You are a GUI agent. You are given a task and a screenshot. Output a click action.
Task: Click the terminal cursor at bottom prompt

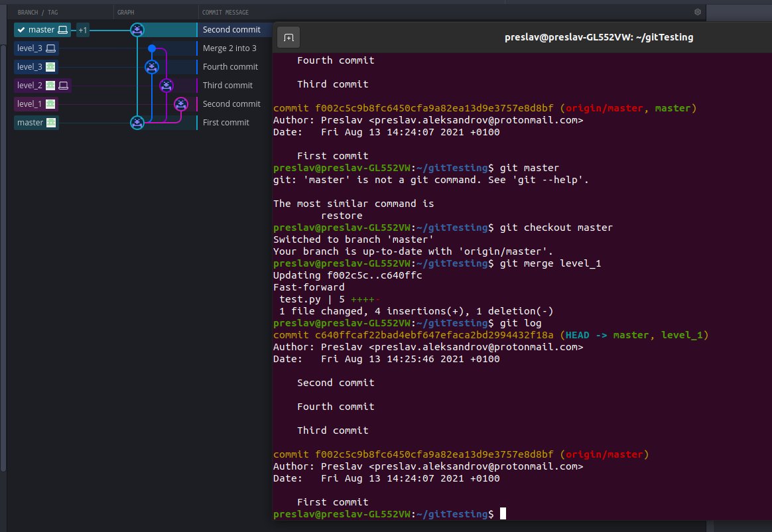(503, 514)
